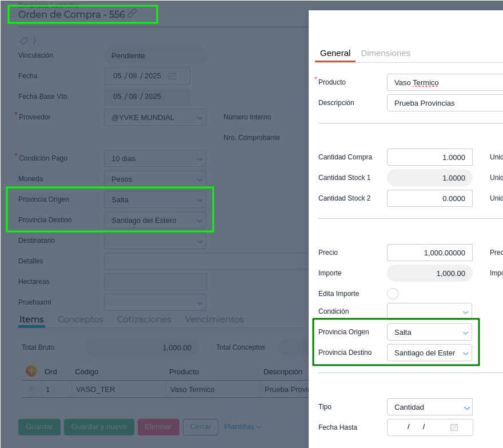Click the Detalles input field
Screen dimensions: 503x448
tap(206, 261)
